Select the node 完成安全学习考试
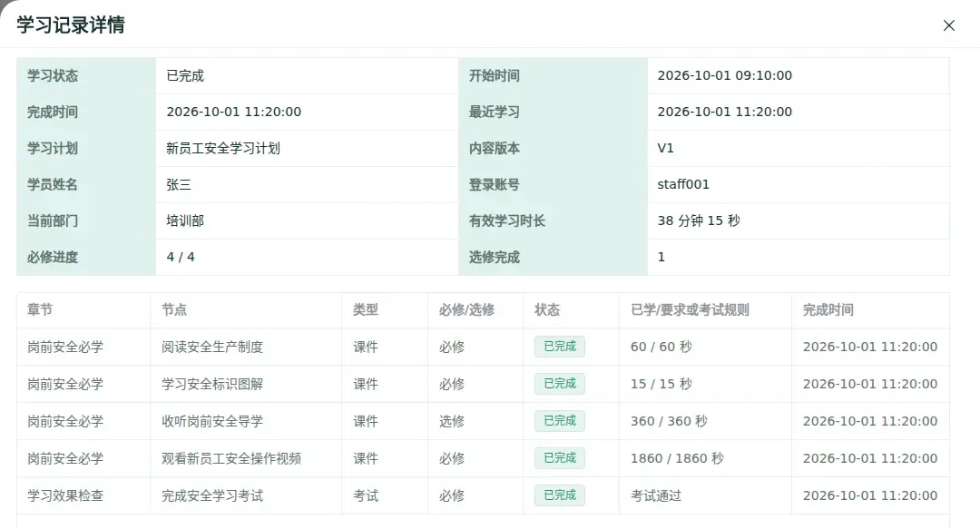 tap(212, 495)
